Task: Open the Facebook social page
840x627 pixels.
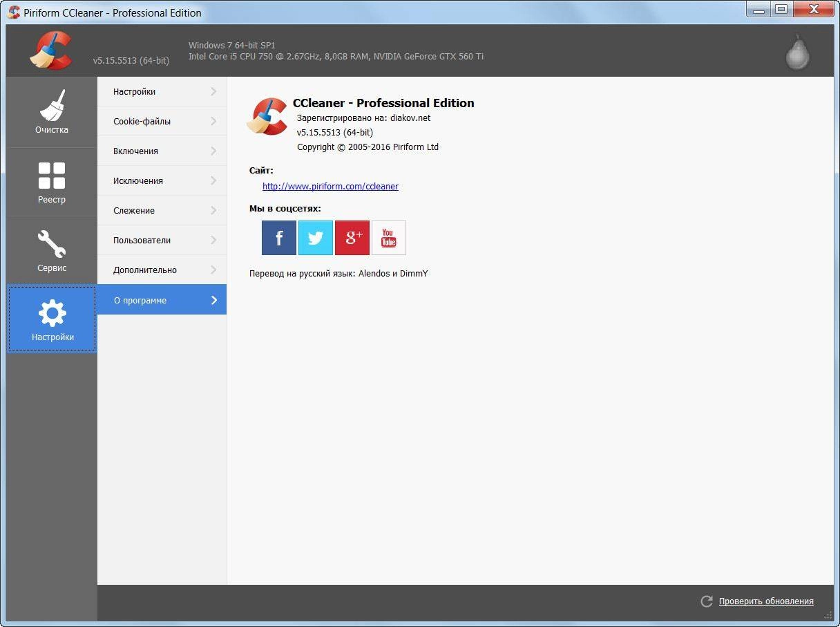Action: coord(279,238)
